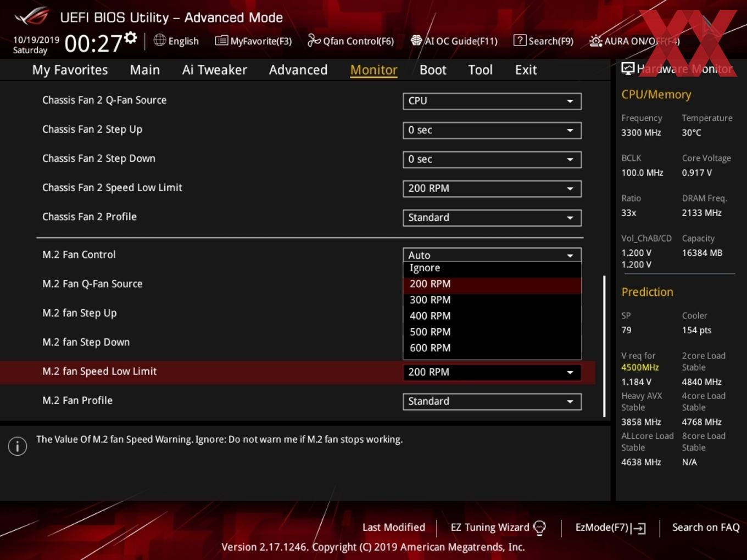Select Ignore in the dropdown list
747x560 pixels.
(x=492, y=268)
